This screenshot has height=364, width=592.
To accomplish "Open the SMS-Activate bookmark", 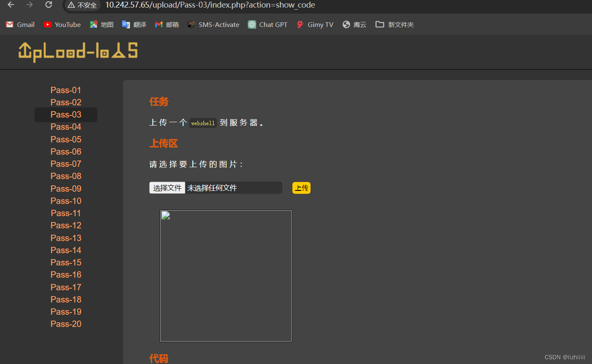I will pos(213,24).
